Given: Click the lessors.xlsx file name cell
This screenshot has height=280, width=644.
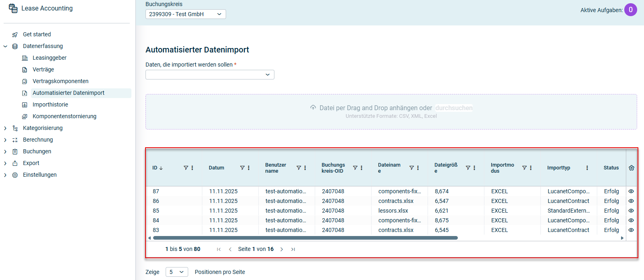Looking at the screenshot, I should [x=393, y=211].
